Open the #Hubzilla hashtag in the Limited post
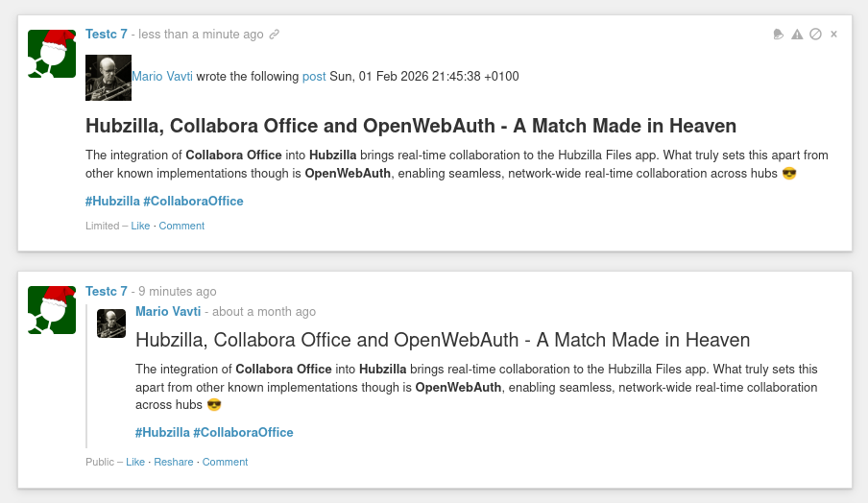The width and height of the screenshot is (868, 503). click(112, 202)
